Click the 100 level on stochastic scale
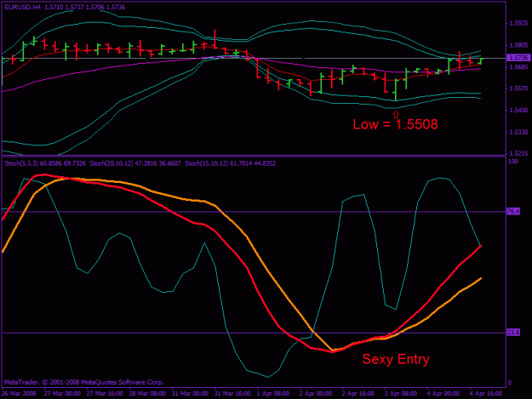532x399 pixels. coord(513,162)
